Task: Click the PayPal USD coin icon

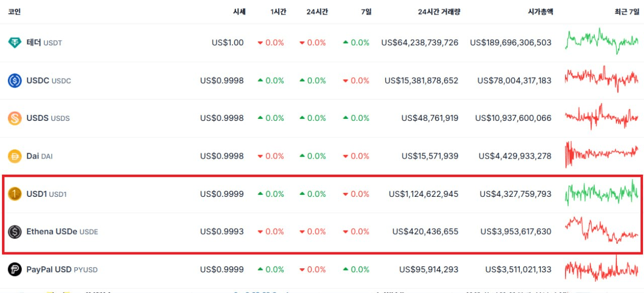Action: tap(15, 269)
